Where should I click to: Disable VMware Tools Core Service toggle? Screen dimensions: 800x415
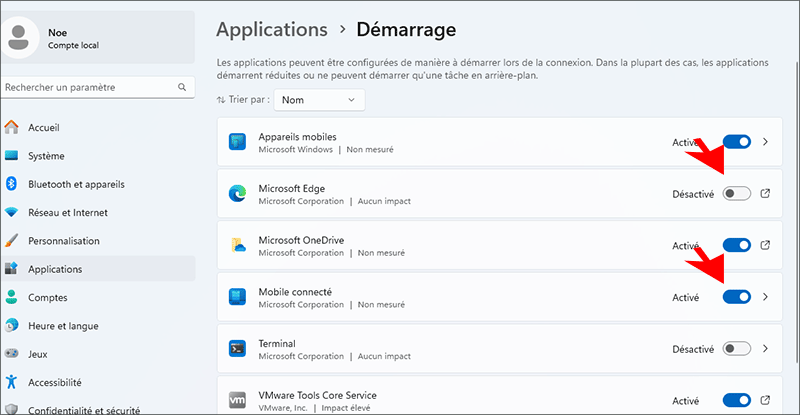click(737, 400)
